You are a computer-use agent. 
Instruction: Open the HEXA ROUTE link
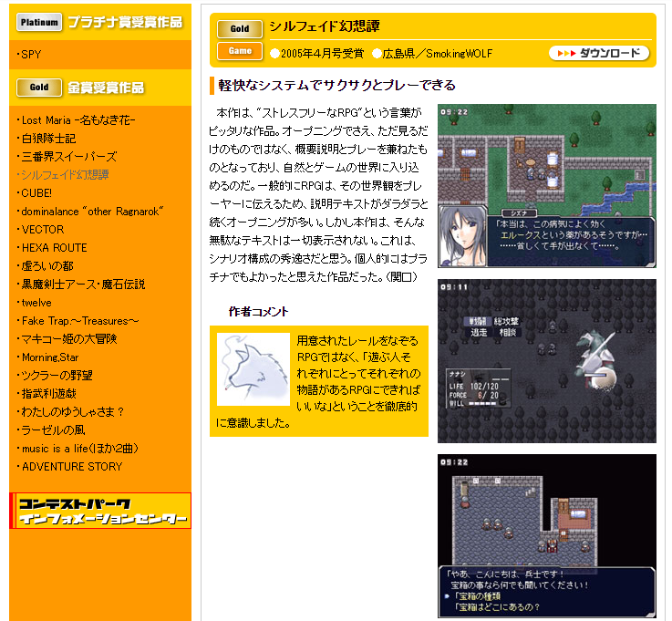pyautogui.click(x=55, y=248)
